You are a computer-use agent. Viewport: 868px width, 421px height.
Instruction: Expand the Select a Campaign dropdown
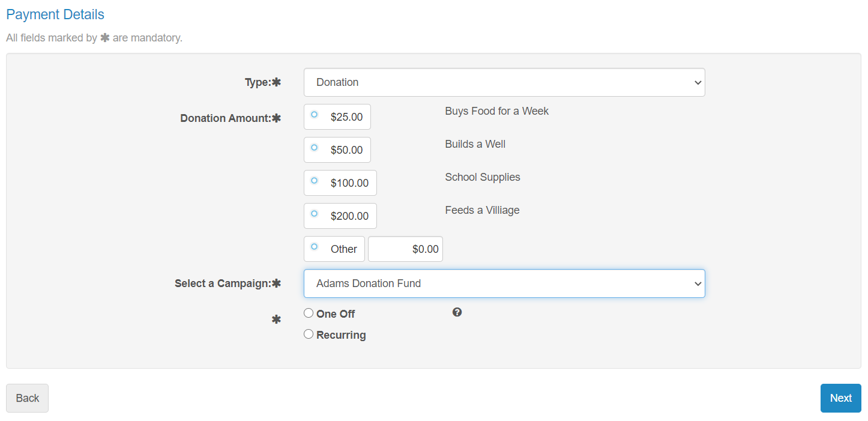pyautogui.click(x=504, y=283)
